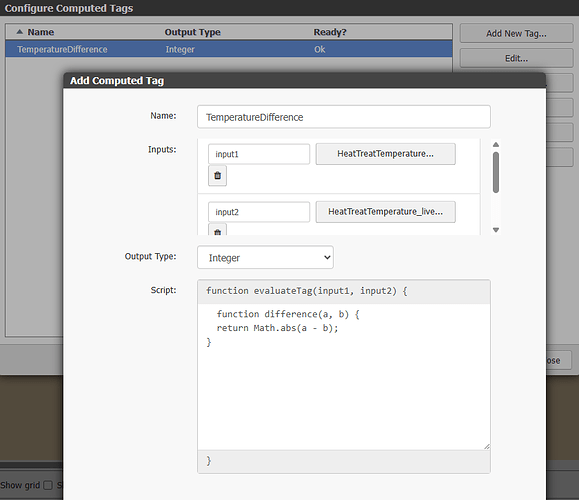The height and width of the screenshot is (500, 579).
Task: Click the Output Type column header
Action: coord(192,32)
